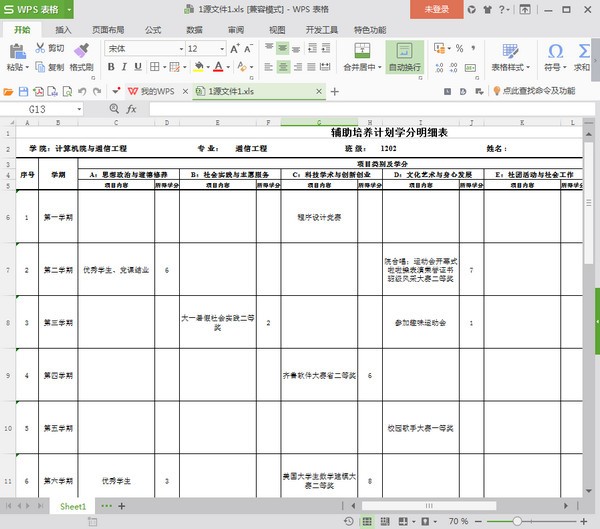Toggle middle vertical alignment

[x=283, y=48]
